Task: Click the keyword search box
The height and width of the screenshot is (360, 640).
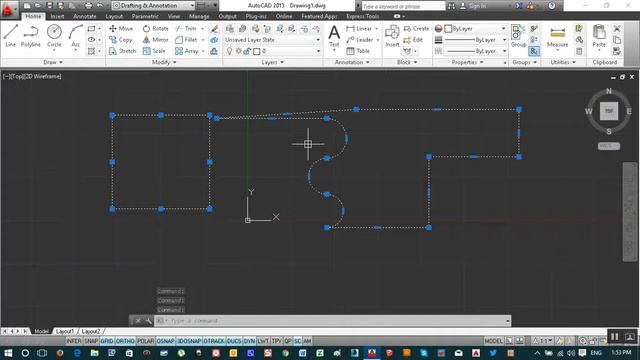Action: click(403, 6)
